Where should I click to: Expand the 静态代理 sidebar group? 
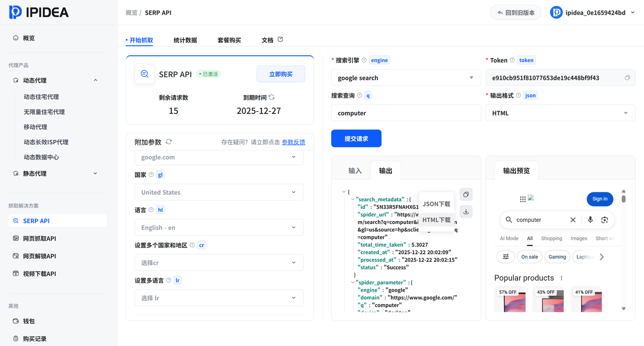(96, 173)
